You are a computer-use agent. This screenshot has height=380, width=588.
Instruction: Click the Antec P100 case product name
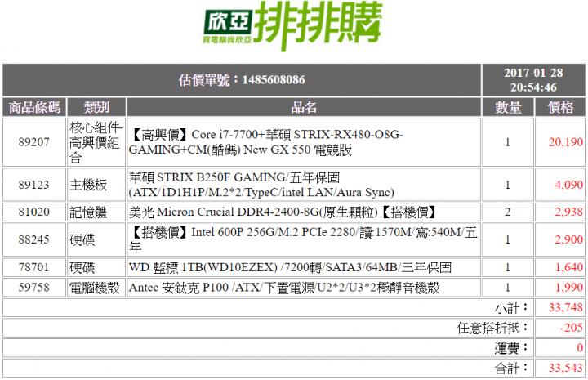[304, 288]
